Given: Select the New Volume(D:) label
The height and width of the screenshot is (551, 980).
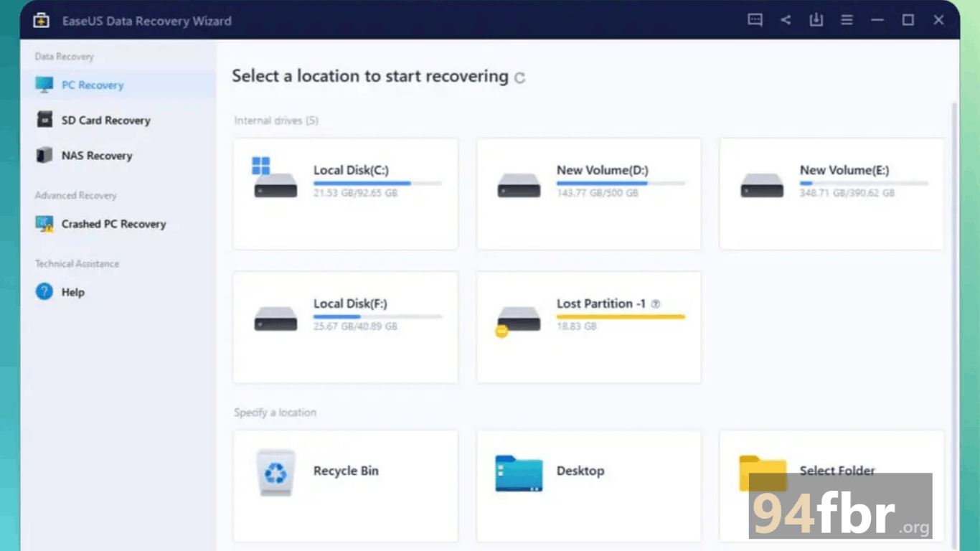Looking at the screenshot, I should click(603, 170).
